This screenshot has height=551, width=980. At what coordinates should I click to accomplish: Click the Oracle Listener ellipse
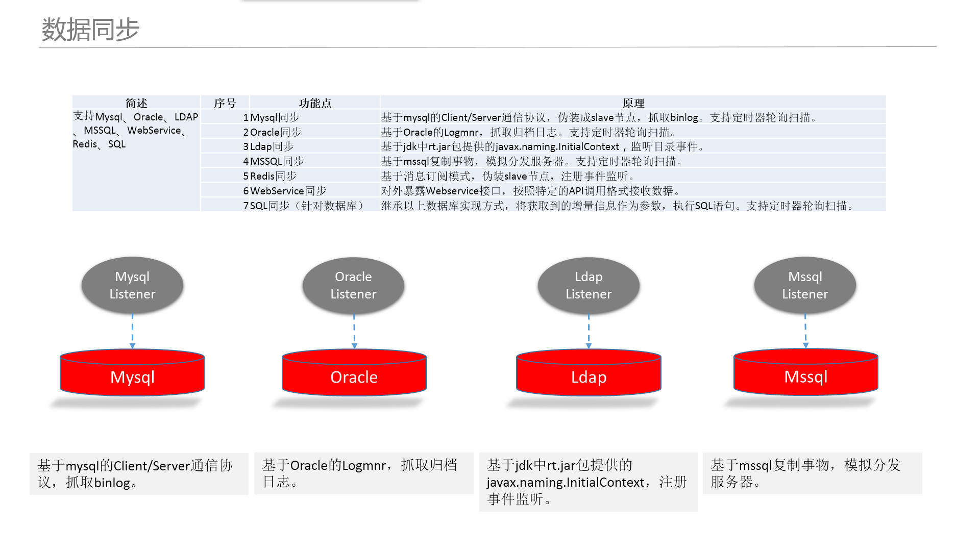353,285
